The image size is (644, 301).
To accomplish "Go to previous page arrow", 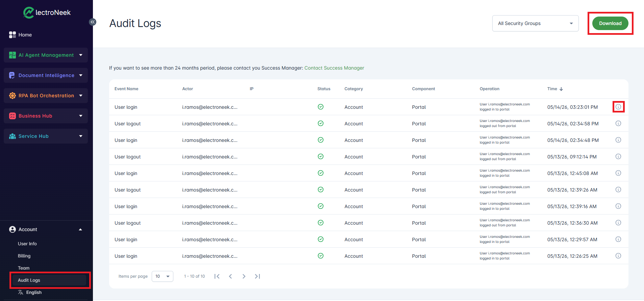I will (x=230, y=276).
